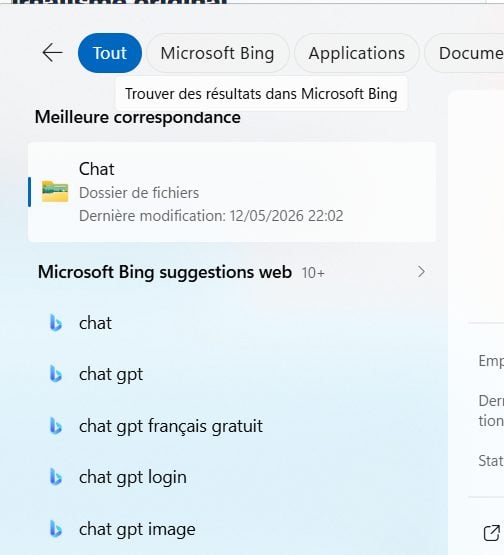This screenshot has height=555, width=504.
Task: Click Microsoft Bing suggestions web heading
Action: pyautogui.click(x=165, y=272)
